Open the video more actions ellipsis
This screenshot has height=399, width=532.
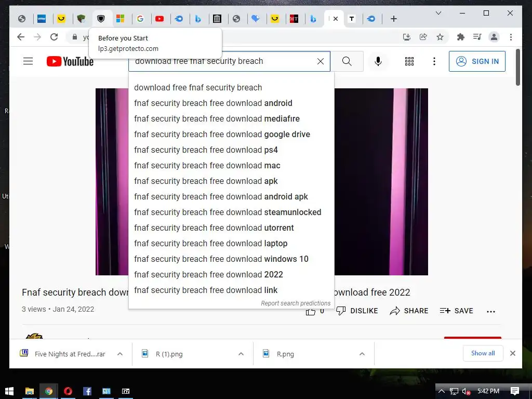(x=491, y=312)
